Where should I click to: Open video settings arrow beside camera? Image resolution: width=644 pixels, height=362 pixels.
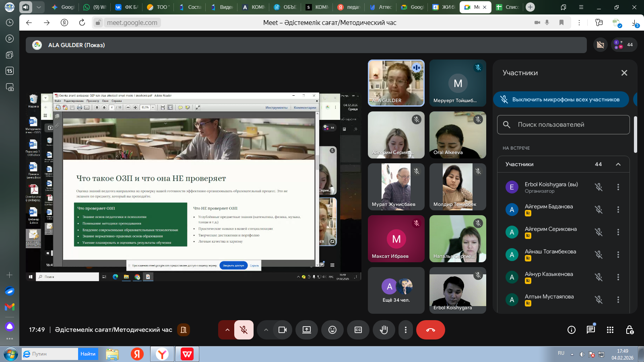pyautogui.click(x=266, y=330)
